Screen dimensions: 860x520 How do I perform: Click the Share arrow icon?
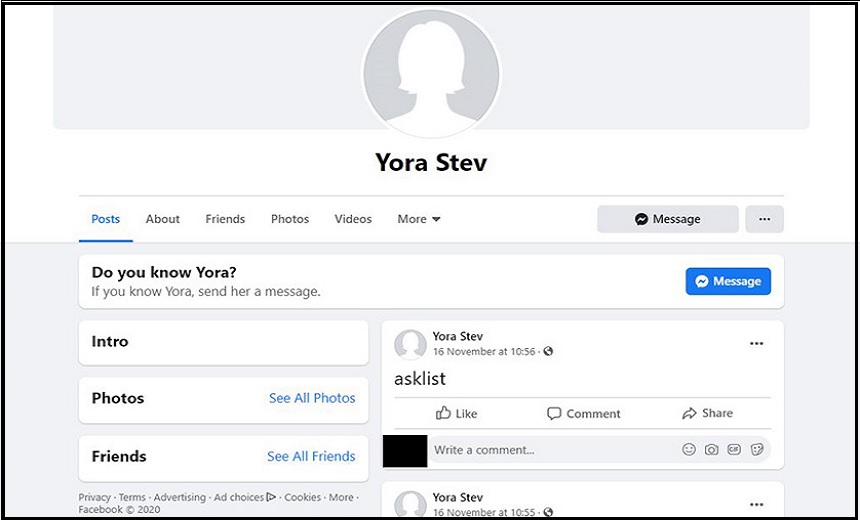(x=689, y=413)
